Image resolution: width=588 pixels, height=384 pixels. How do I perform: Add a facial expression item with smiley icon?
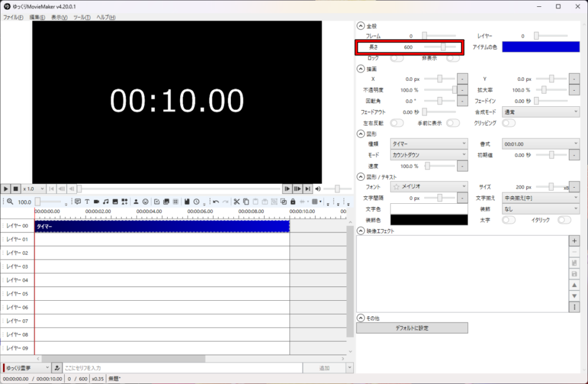click(x=145, y=201)
